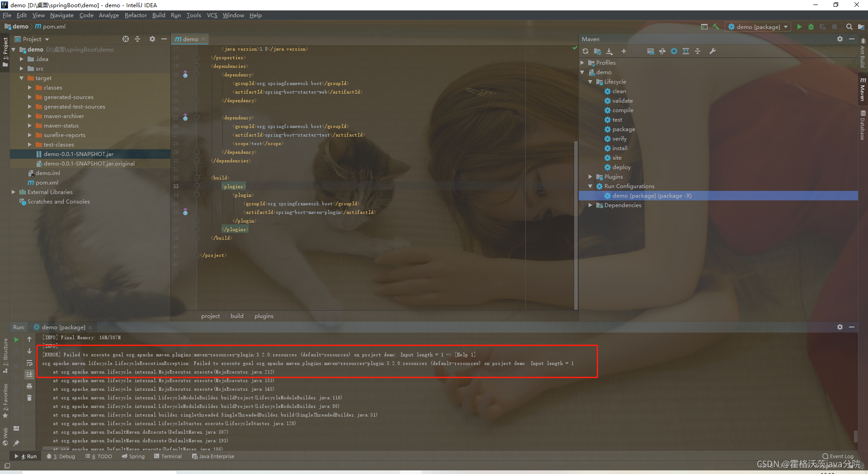Click Download Sources and Documentation icon
The height and width of the screenshot is (474, 868).
pyautogui.click(x=609, y=52)
